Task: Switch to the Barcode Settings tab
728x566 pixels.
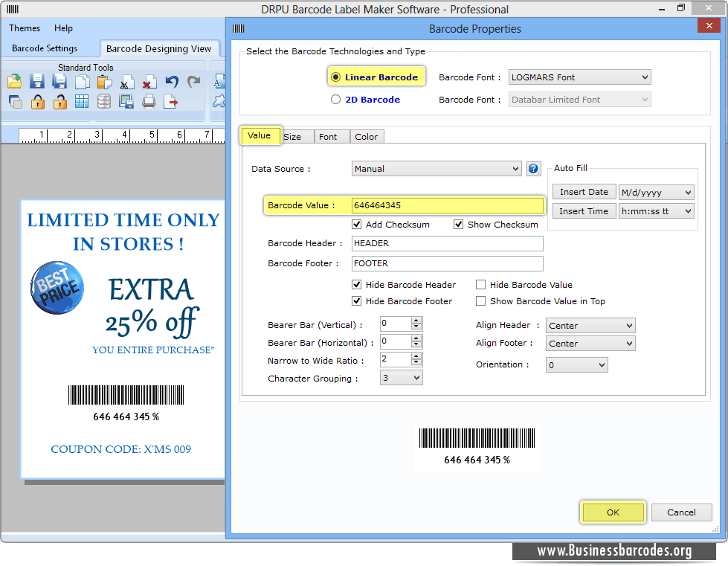Action: 45,48
